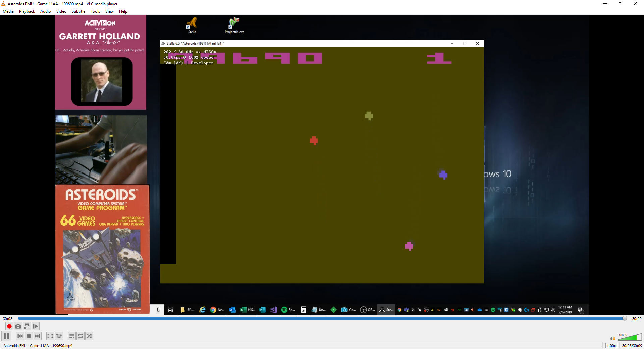Open the Tools menu
Screen dimensions: 644x349
click(x=95, y=11)
